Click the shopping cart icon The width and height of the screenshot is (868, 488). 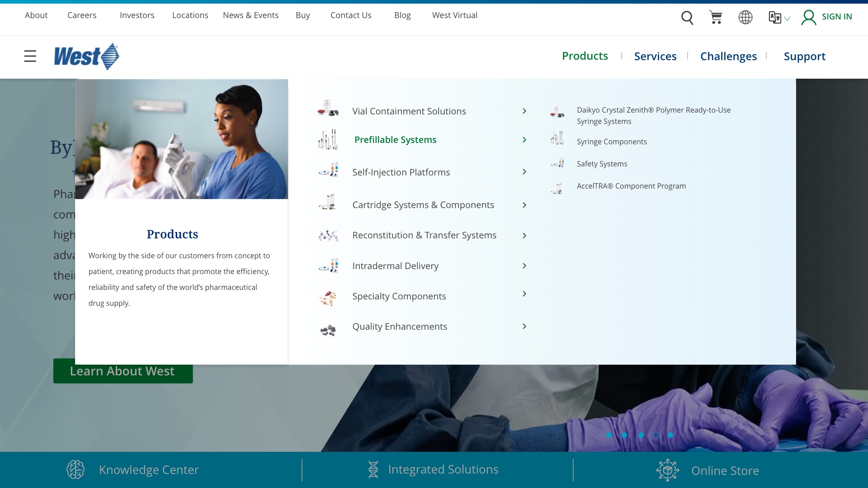(x=716, y=17)
